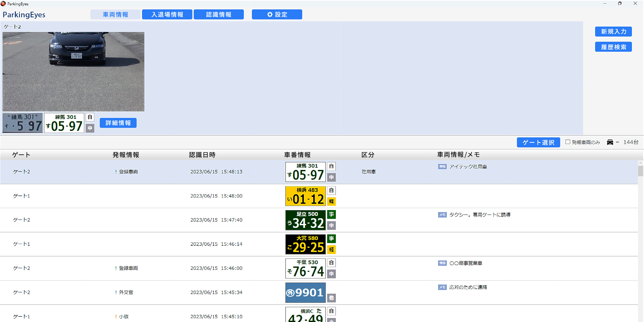Click the 事 tag on the 足立 500 row
The width and height of the screenshot is (644, 322).
point(331,215)
